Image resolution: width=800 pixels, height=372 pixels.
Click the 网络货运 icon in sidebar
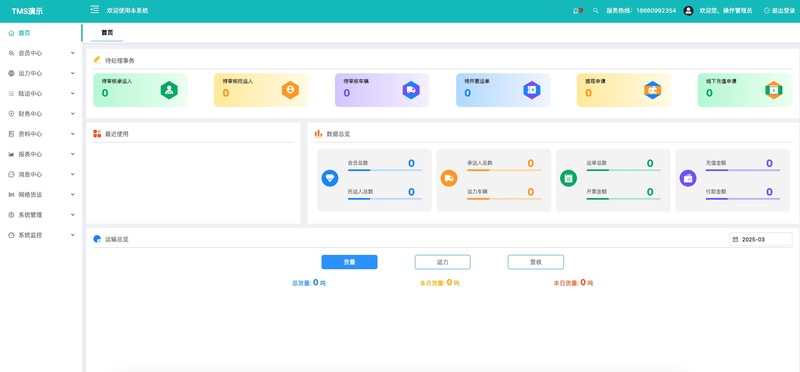tap(11, 194)
